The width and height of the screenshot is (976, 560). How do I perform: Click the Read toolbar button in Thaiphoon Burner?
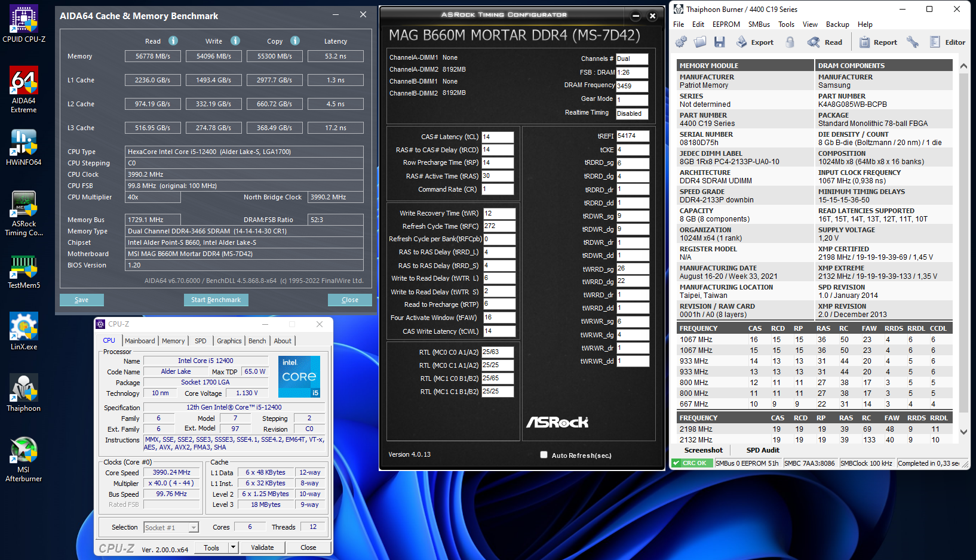pos(825,42)
